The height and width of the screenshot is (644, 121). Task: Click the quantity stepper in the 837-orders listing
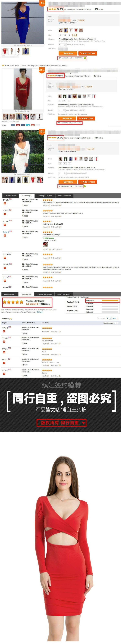(x=65, y=45)
